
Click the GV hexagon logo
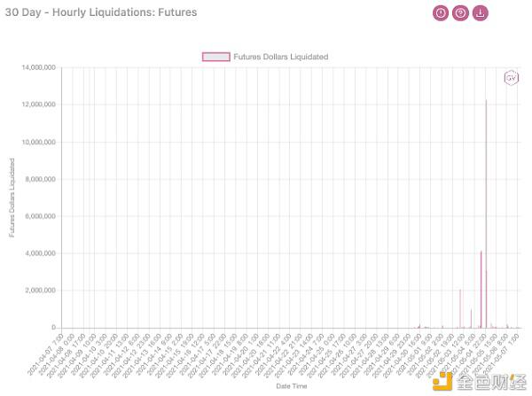click(x=511, y=78)
